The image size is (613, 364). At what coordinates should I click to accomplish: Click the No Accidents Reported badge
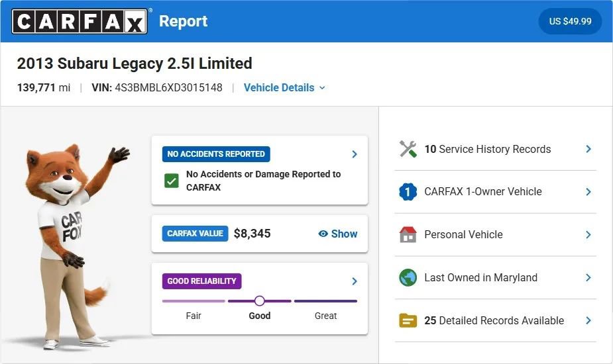pos(216,154)
